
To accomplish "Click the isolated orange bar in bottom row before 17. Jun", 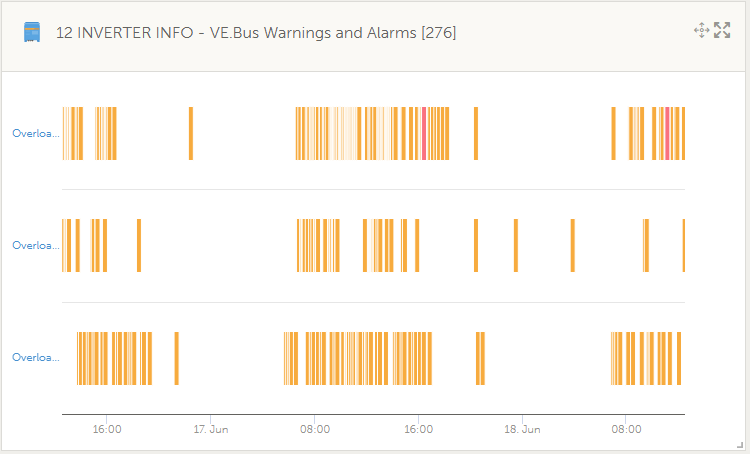I will pos(176,357).
